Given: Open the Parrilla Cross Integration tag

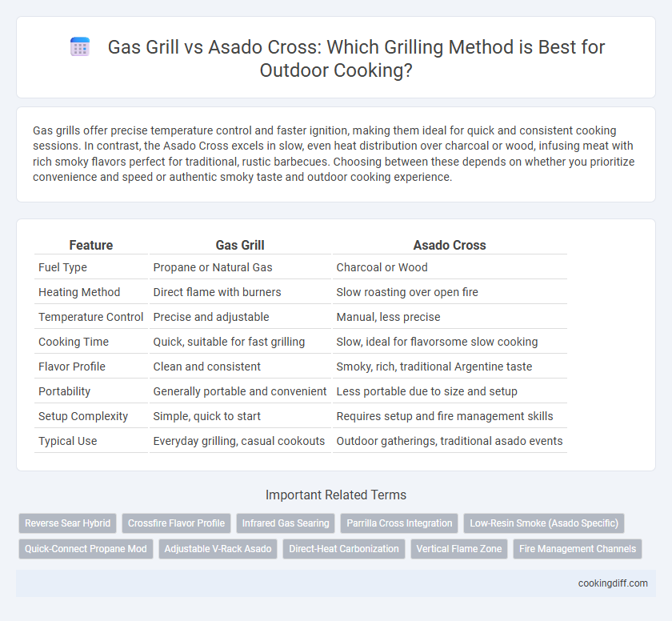Looking at the screenshot, I should coord(399,523).
